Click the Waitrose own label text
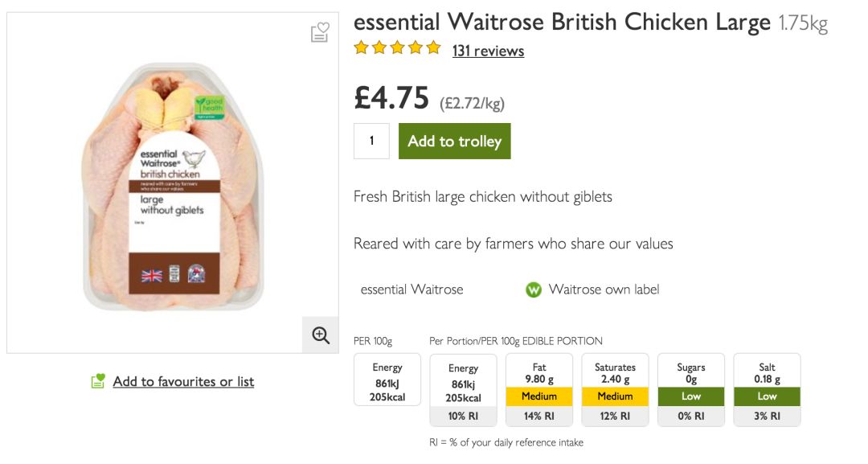Viewport: 868px width, 464px height. (604, 289)
